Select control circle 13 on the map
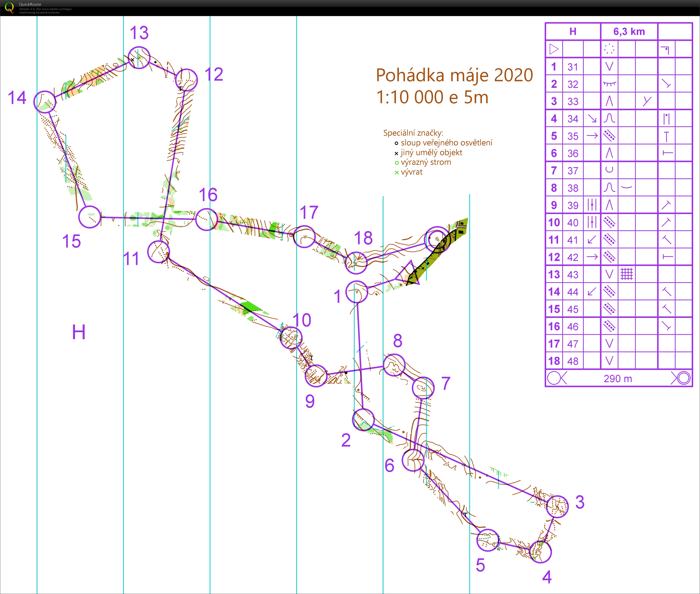The width and height of the screenshot is (700, 594). tap(139, 58)
